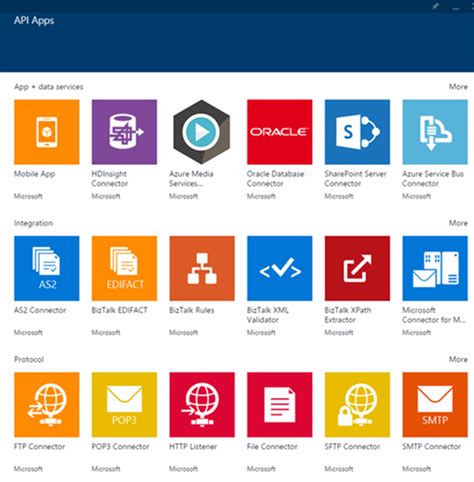Screen dimensions: 474x482
Task: Open the HTTP Listener icon
Action: pos(202,405)
